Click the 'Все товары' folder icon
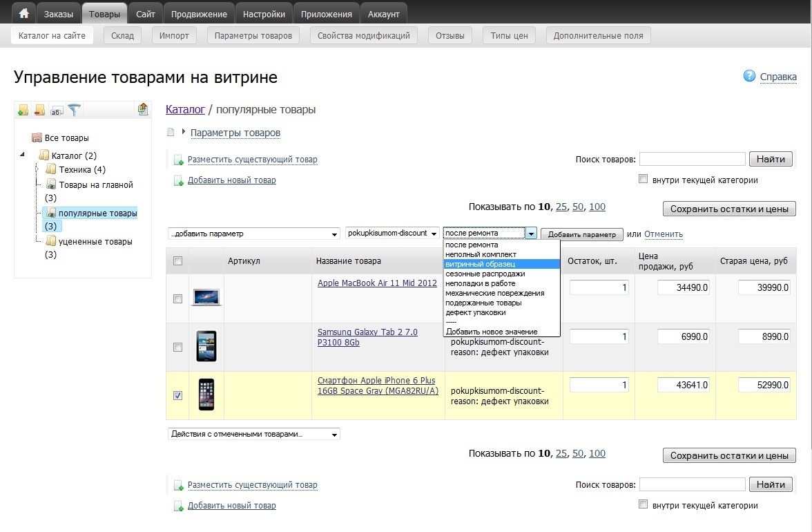The width and height of the screenshot is (812, 532). tap(36, 137)
